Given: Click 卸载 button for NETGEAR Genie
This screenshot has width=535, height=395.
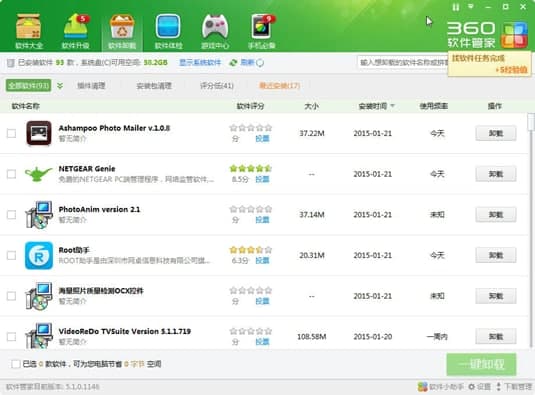Looking at the screenshot, I should click(496, 174).
